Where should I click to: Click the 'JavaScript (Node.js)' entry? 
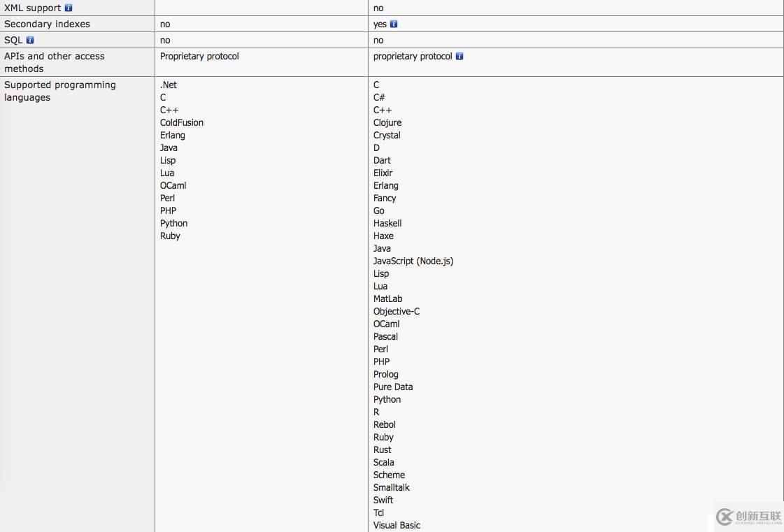pyautogui.click(x=413, y=261)
